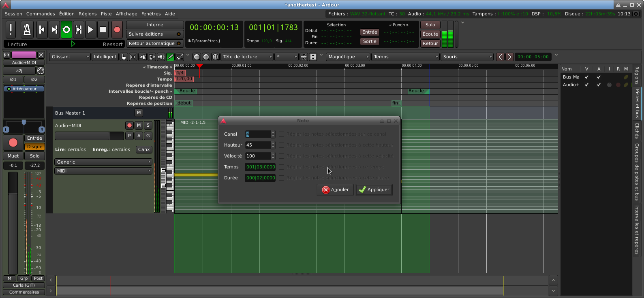Image resolution: width=644 pixels, height=298 pixels.
Task: Open the Magnétique snap mode dropdown
Action: [x=348, y=57]
